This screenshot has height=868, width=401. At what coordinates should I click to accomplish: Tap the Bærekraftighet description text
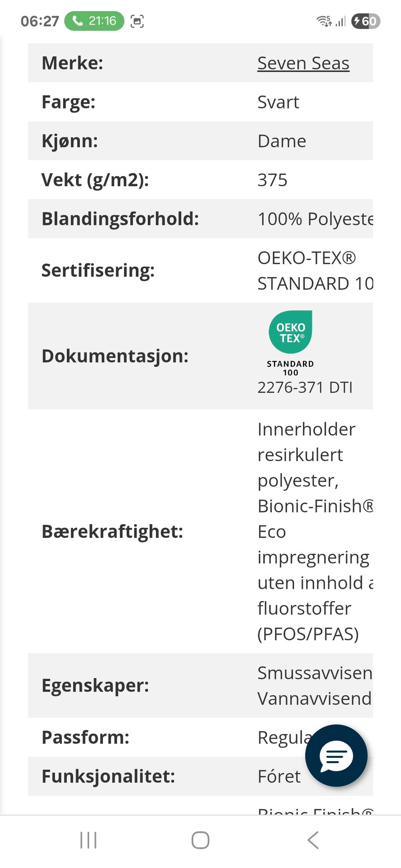[x=315, y=532]
